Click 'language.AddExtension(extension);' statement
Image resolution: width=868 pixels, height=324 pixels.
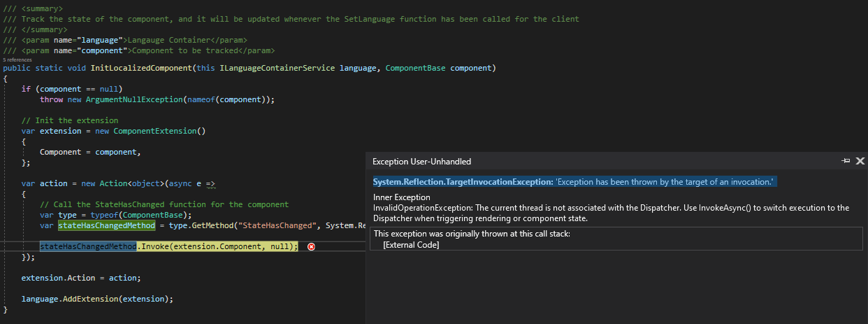tap(97, 299)
